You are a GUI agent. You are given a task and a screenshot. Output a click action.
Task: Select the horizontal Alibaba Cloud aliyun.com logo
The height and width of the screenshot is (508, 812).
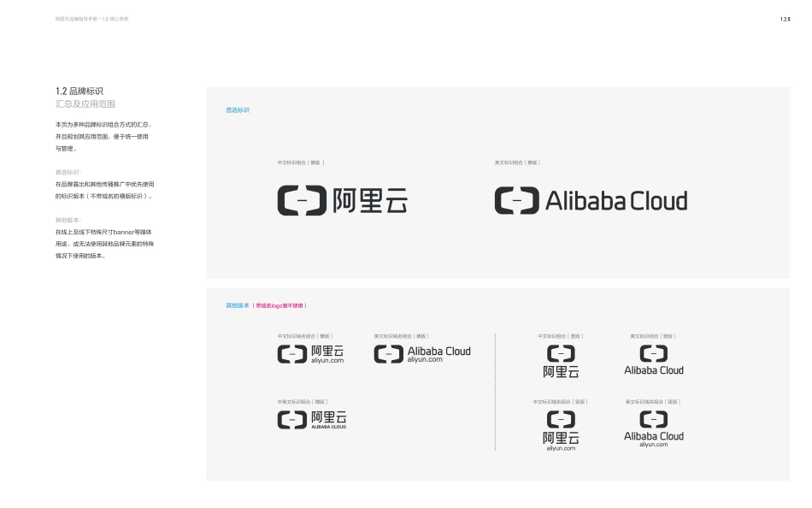(422, 354)
